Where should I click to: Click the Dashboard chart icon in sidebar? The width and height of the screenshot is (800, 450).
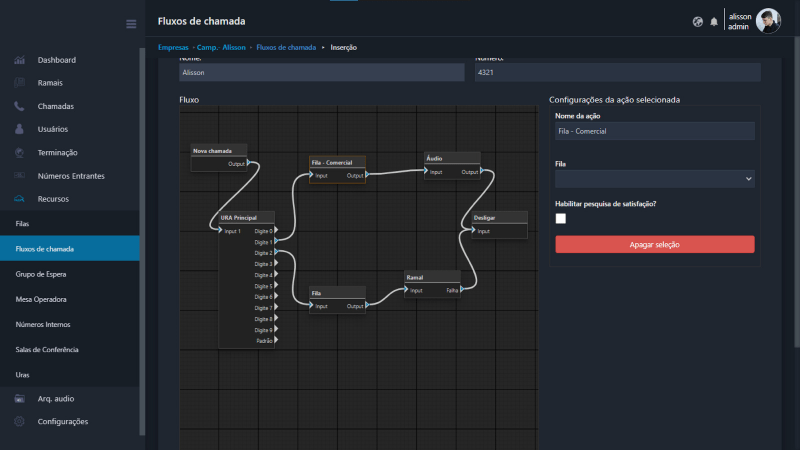tap(19, 60)
